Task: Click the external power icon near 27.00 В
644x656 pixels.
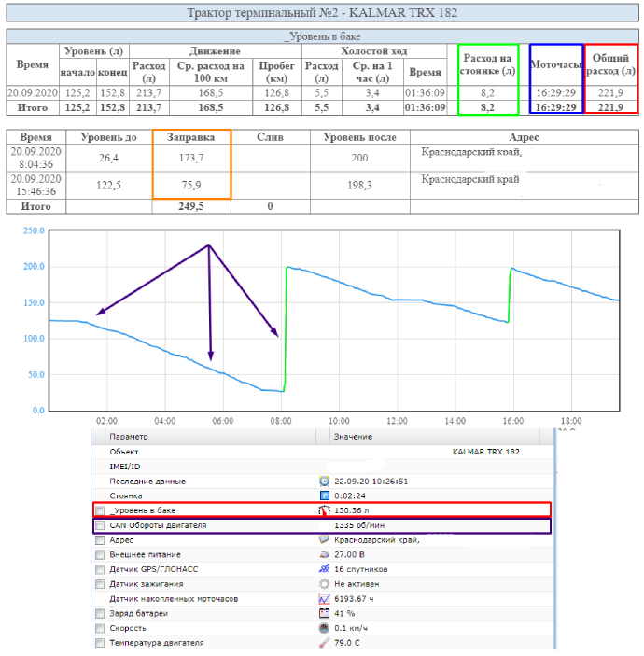Action: coord(325,554)
